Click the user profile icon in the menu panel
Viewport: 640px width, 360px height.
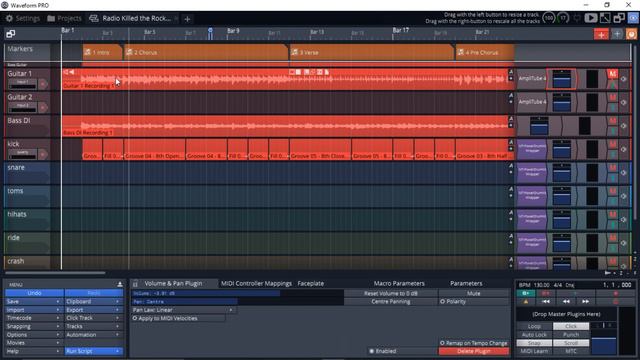click(x=120, y=284)
